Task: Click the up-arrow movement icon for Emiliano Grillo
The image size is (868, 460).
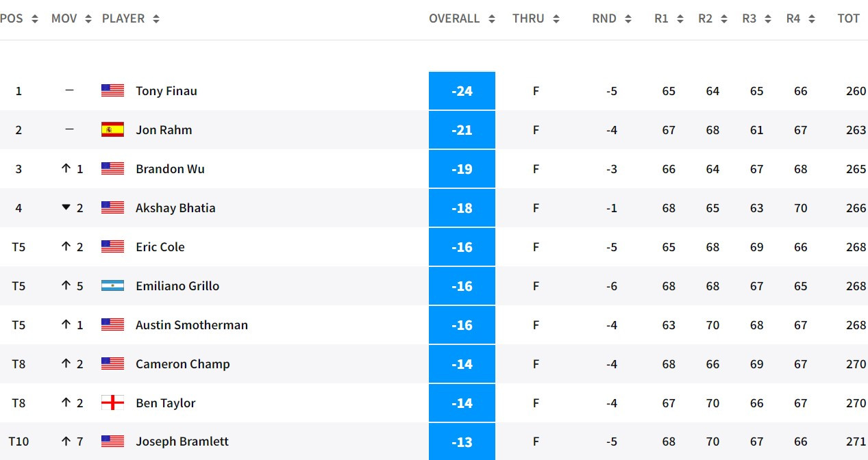Action: 66,285
